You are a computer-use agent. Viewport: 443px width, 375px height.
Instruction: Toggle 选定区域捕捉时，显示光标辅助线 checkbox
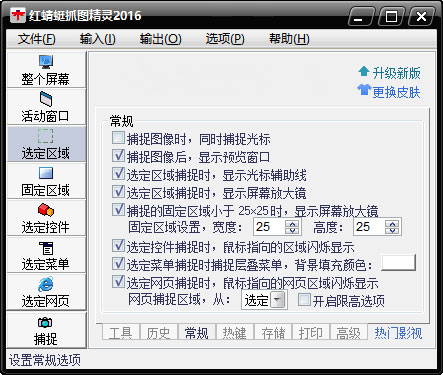[118, 174]
